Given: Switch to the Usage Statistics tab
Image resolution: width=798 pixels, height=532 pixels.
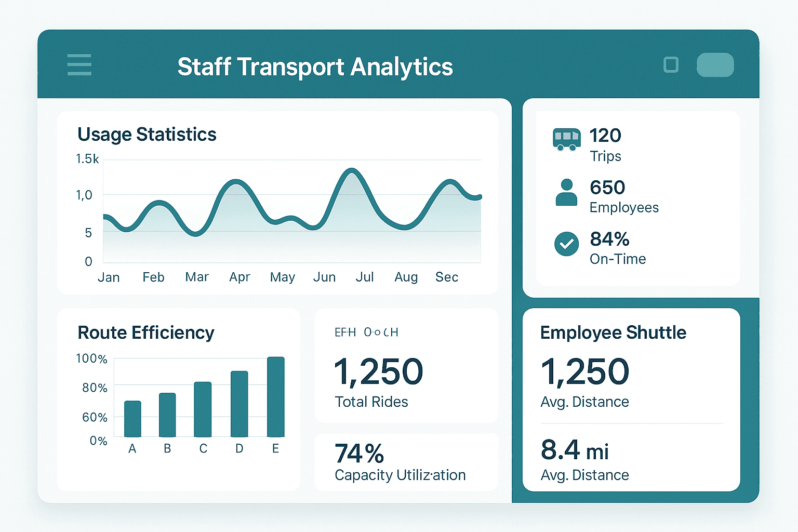Looking at the screenshot, I should (x=147, y=134).
